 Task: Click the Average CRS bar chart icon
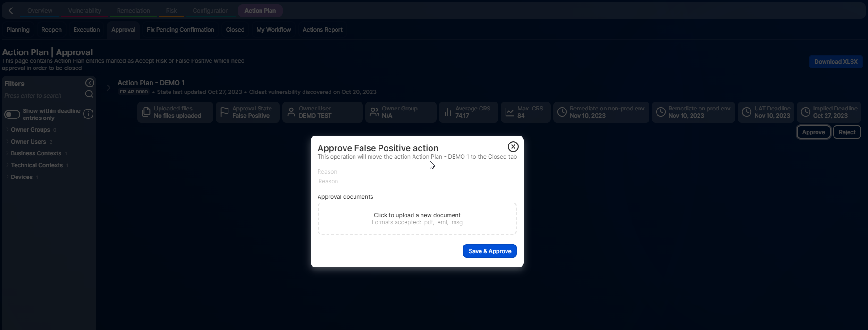[x=448, y=112]
